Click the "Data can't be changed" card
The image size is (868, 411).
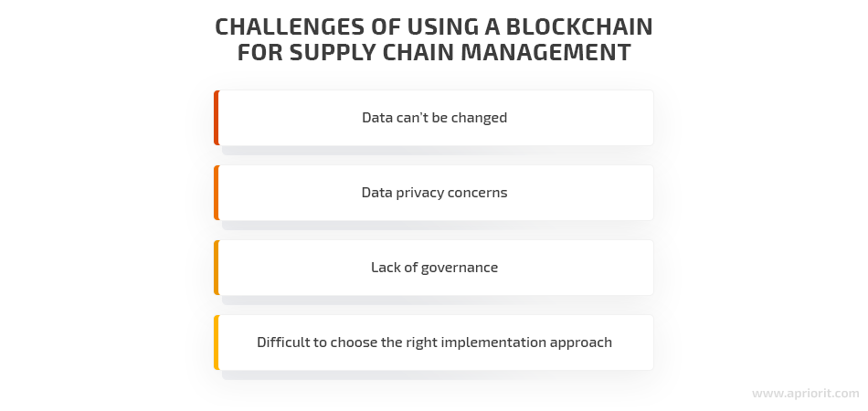pyautogui.click(x=434, y=118)
